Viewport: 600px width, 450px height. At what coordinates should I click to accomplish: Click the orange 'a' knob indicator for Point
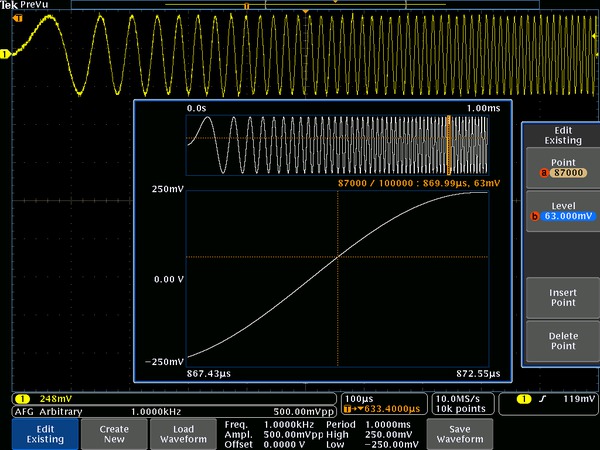[x=544, y=173]
